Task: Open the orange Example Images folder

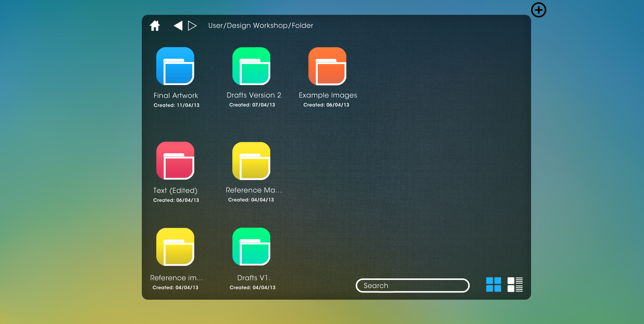Action: tap(327, 66)
